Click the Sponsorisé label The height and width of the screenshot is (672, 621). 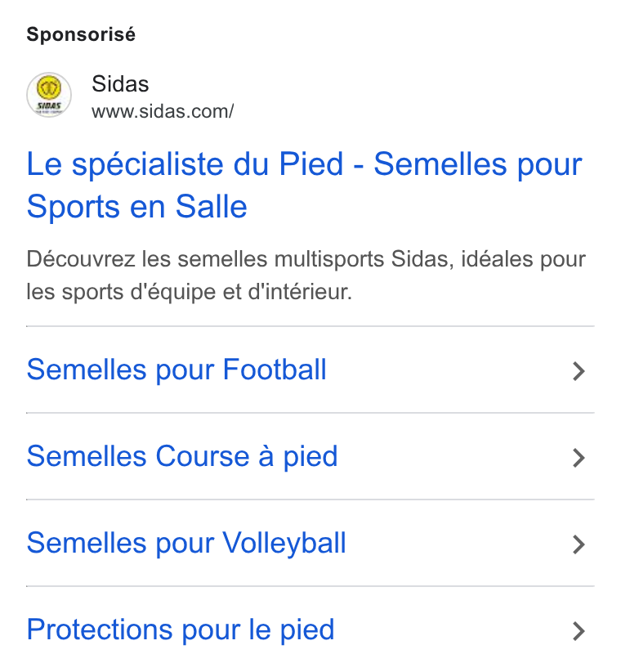click(x=81, y=34)
